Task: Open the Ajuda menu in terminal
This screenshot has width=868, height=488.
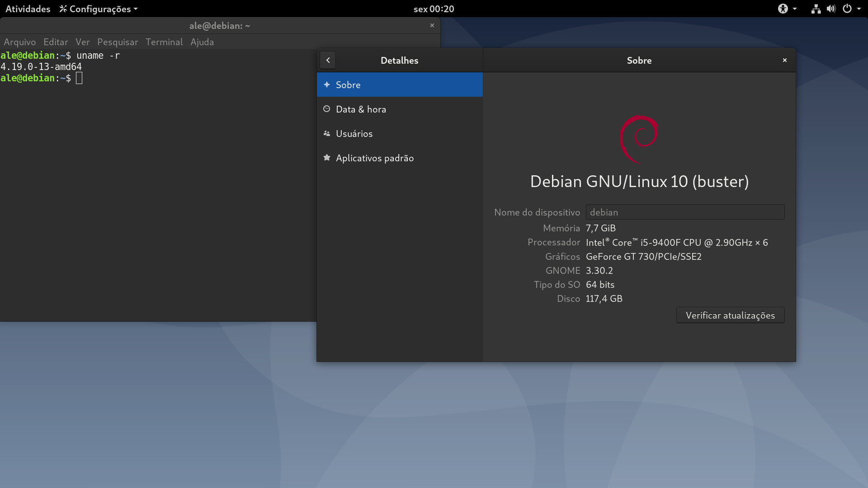Action: pyautogui.click(x=202, y=42)
